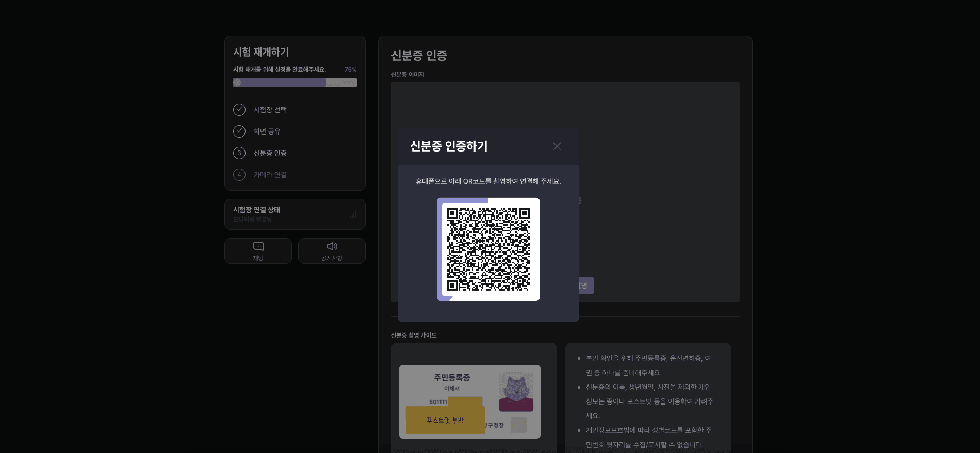Click checkmark icon beside 화면 공유
Image resolution: width=980 pixels, height=453 pixels.
[239, 131]
